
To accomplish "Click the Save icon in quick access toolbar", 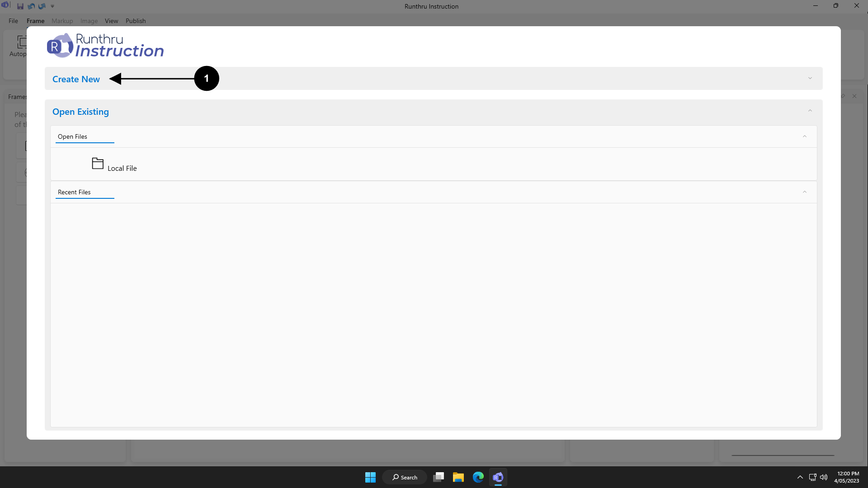I will coord(20,6).
